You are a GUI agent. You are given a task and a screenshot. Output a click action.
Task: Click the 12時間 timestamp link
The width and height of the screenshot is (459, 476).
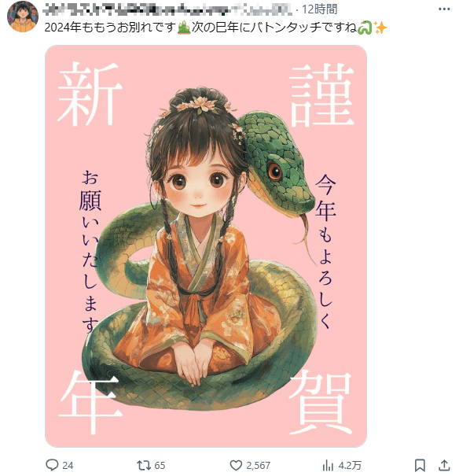(x=320, y=9)
